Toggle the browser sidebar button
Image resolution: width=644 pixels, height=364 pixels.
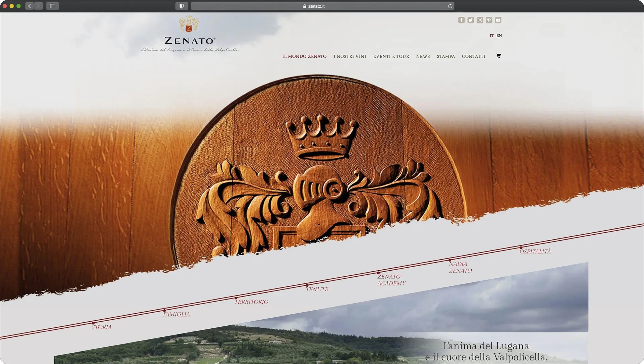(53, 6)
